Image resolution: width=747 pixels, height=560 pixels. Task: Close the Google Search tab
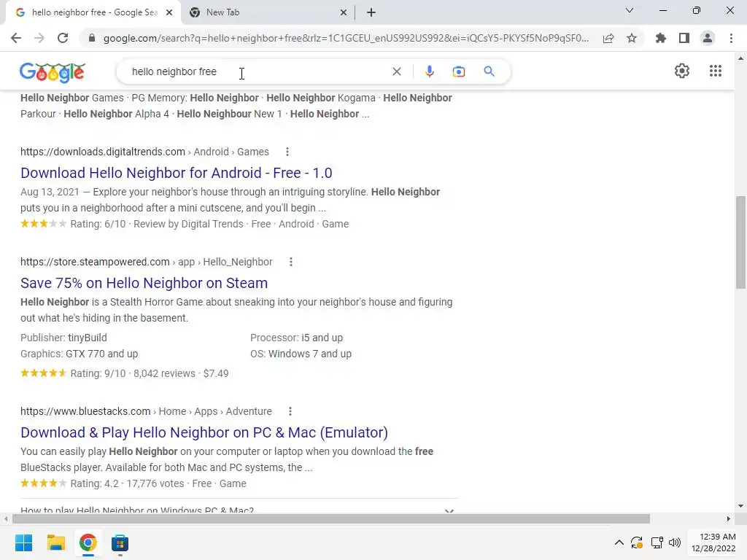pyautogui.click(x=169, y=12)
